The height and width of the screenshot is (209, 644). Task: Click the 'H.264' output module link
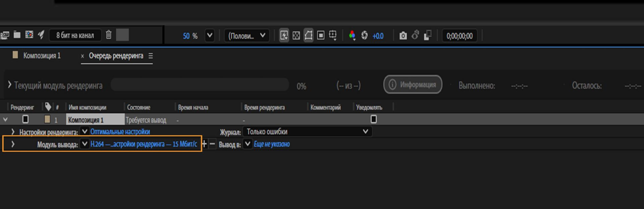(x=144, y=144)
